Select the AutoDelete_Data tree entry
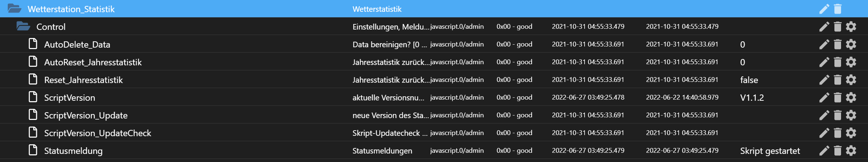 click(x=77, y=45)
